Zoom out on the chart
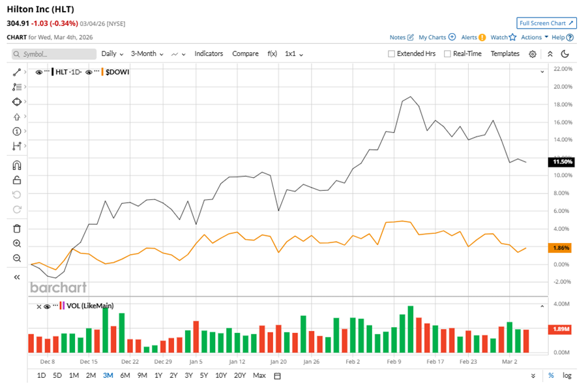The height and width of the screenshot is (387, 588). click(x=17, y=258)
